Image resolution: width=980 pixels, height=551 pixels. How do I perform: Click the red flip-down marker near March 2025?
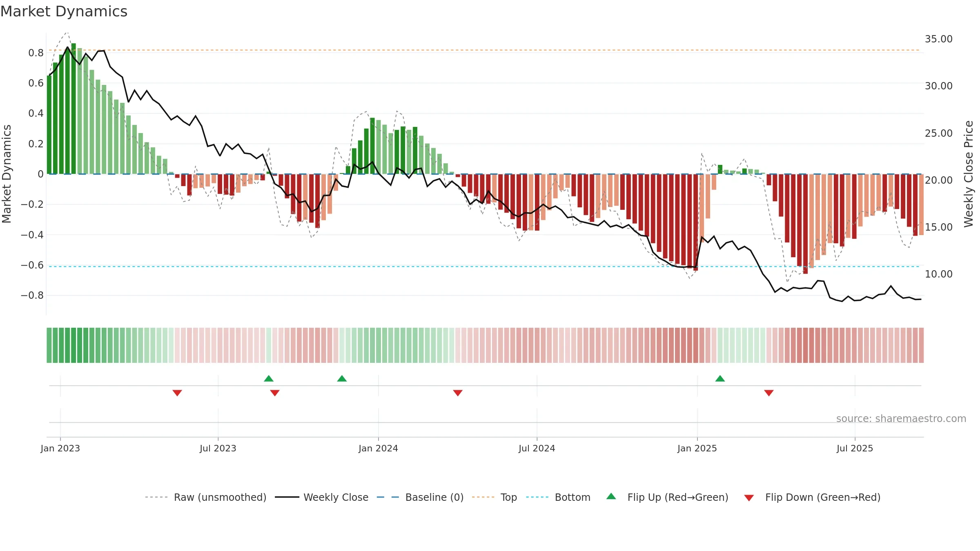pyautogui.click(x=769, y=393)
